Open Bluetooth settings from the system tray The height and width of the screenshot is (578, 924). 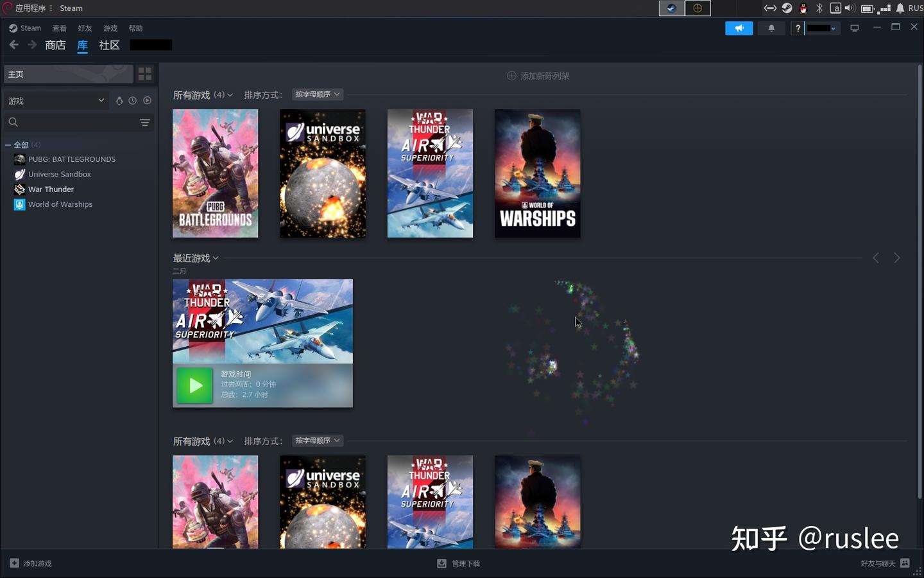(819, 8)
